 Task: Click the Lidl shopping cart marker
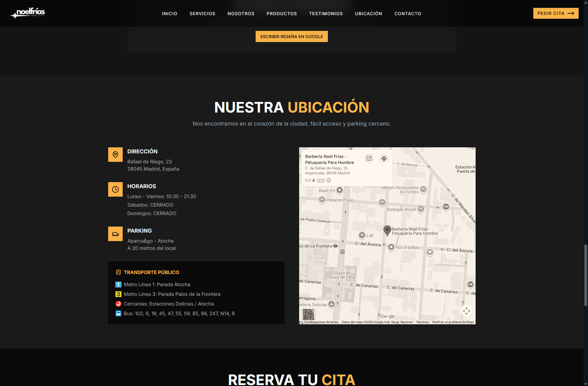[x=362, y=235]
